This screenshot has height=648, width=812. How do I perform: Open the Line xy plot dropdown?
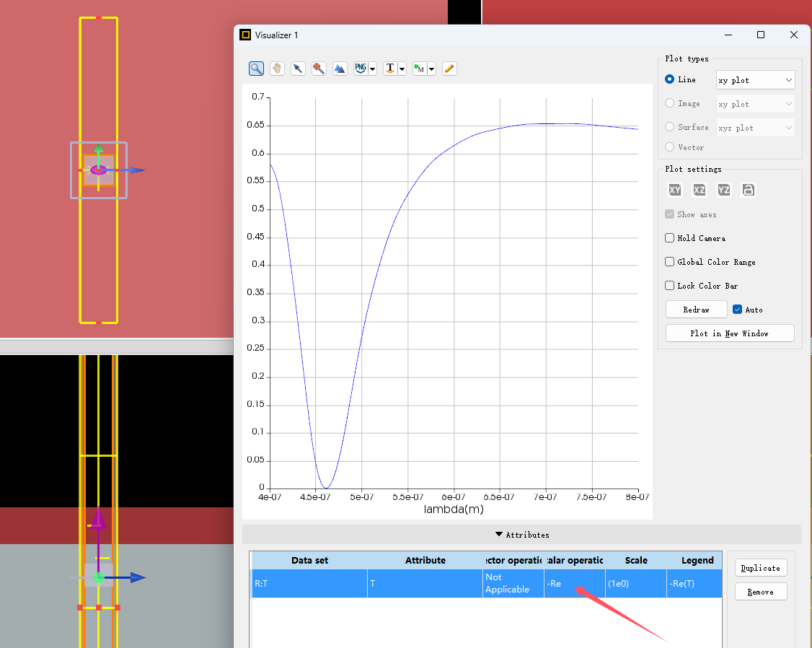pyautogui.click(x=755, y=80)
